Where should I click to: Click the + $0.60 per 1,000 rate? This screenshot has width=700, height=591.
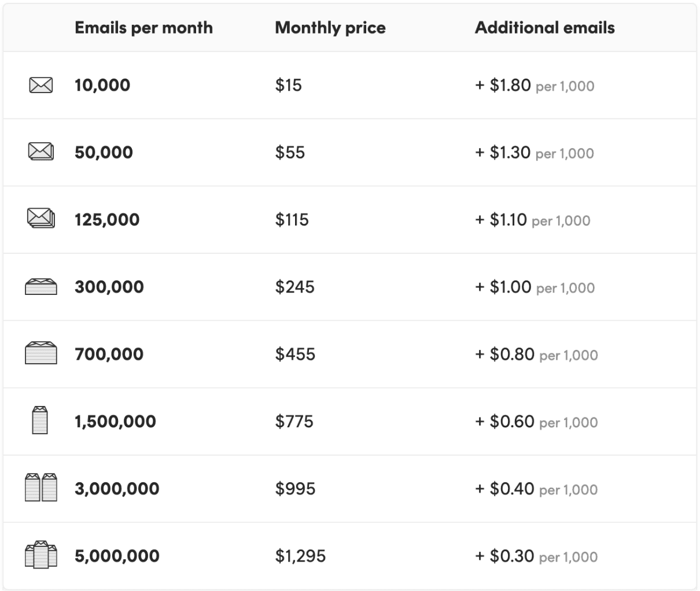pos(536,422)
